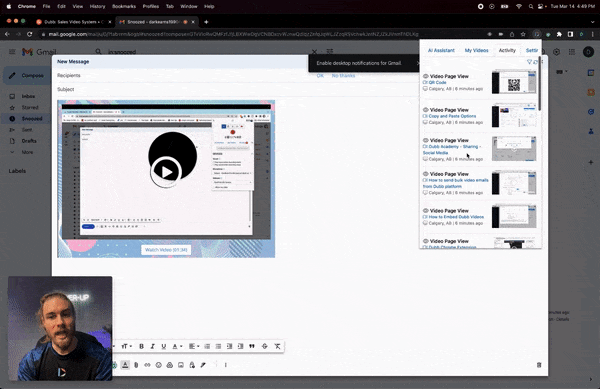Open the text alignment dropdown
The width and height of the screenshot is (600, 389).
(194, 346)
